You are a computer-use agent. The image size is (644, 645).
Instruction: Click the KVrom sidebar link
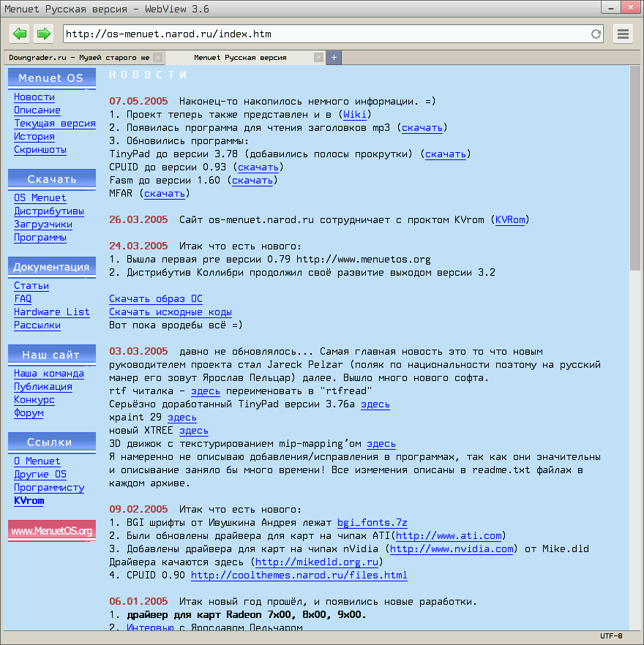(x=28, y=501)
